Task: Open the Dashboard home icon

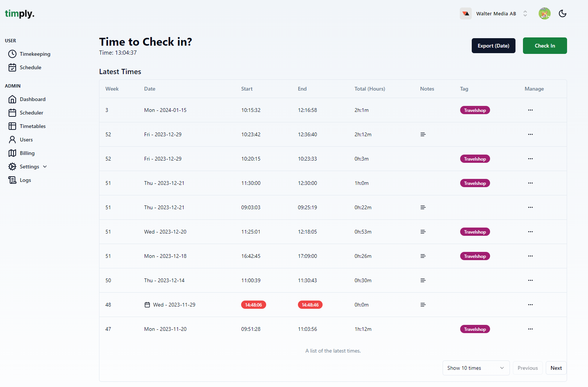Action: (12, 99)
